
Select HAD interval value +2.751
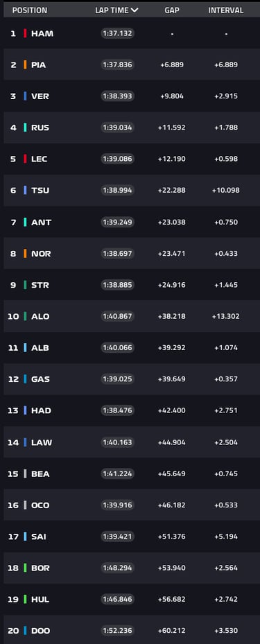coord(226,410)
